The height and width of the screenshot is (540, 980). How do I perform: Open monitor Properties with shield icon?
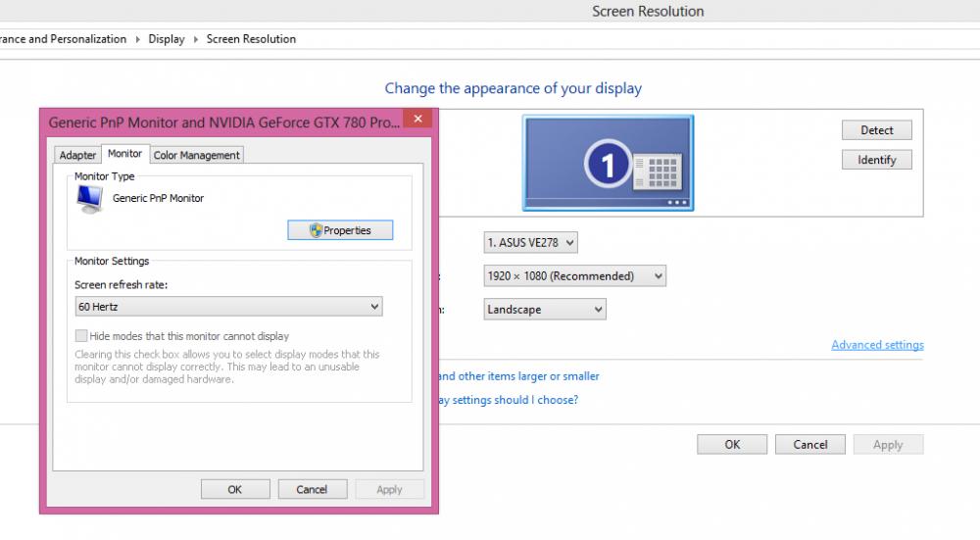click(340, 230)
